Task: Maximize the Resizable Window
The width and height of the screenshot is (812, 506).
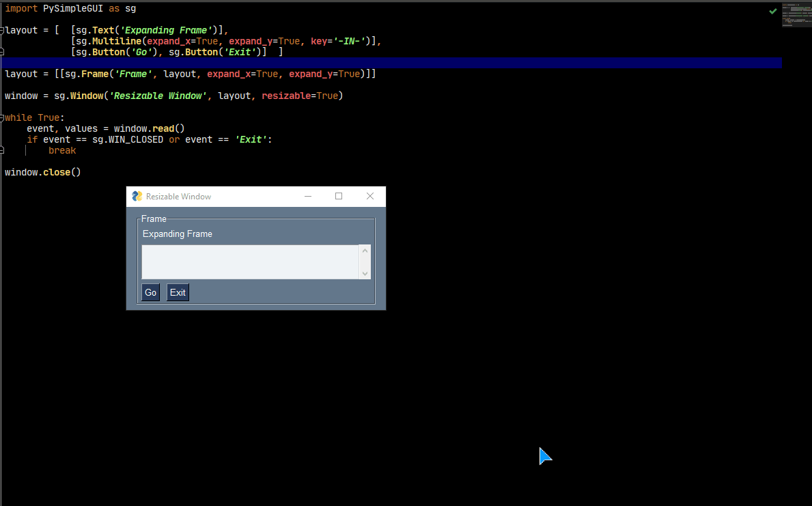Action: point(339,196)
